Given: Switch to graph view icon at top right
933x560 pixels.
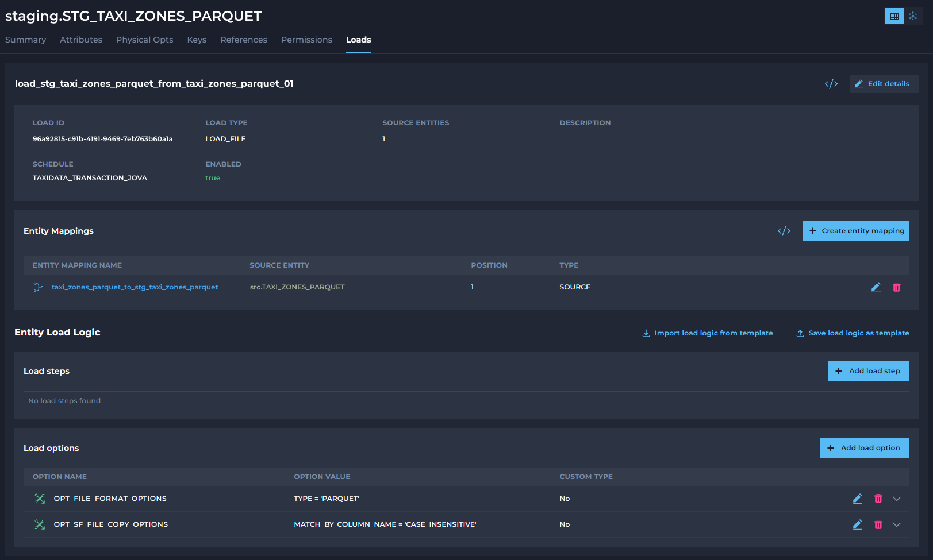Looking at the screenshot, I should 913,16.
